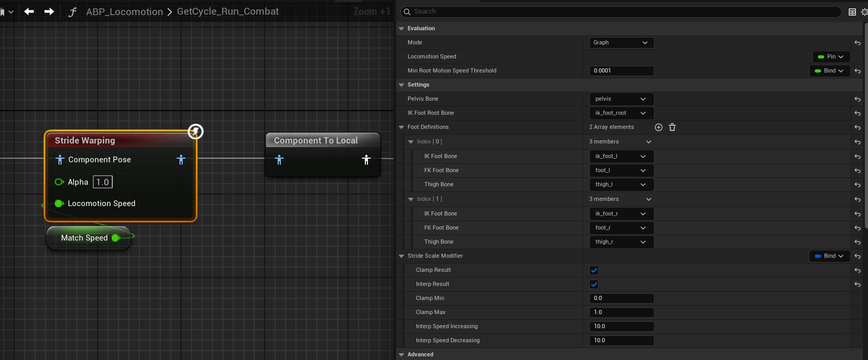Image resolution: width=868 pixels, height=360 pixels.
Task: Reset Pelvis Bone to default value
Action: pos(857,99)
